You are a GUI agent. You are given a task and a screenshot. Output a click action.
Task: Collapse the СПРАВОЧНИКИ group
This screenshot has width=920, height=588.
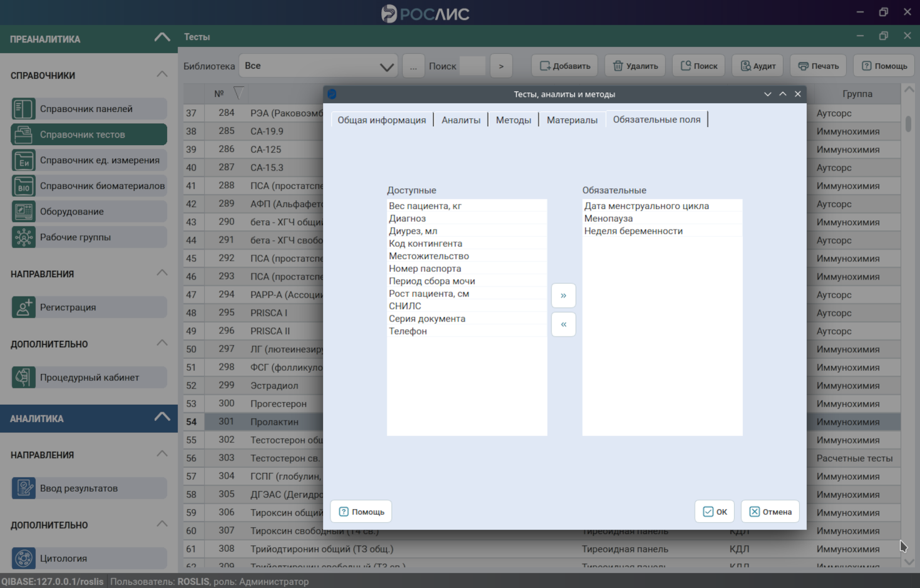tap(162, 74)
